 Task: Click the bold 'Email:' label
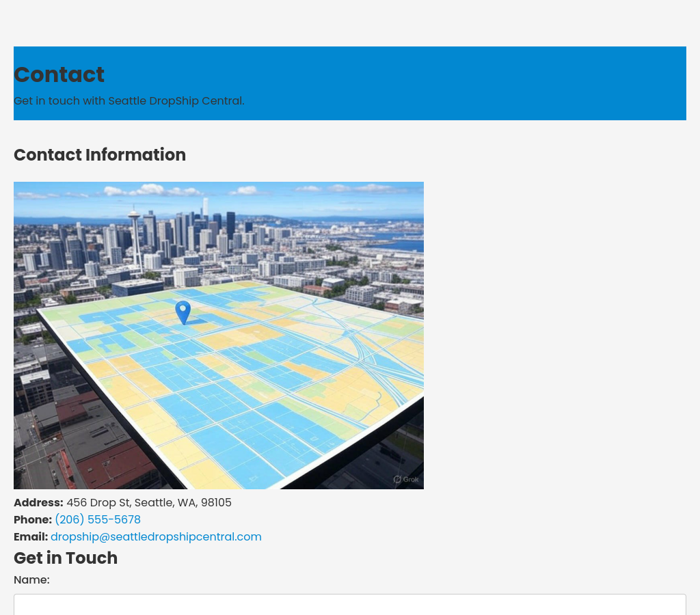[31, 536]
